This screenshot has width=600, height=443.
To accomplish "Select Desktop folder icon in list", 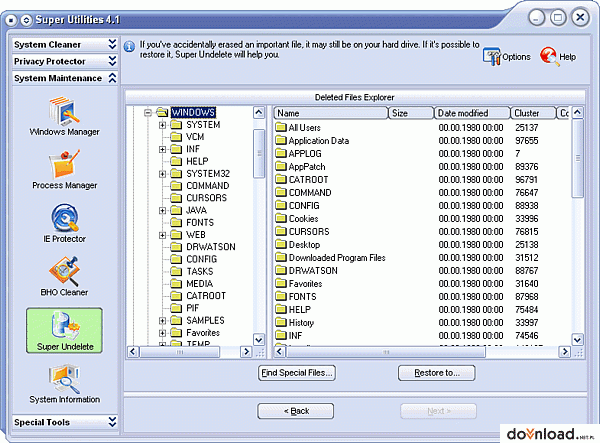I will [x=281, y=244].
